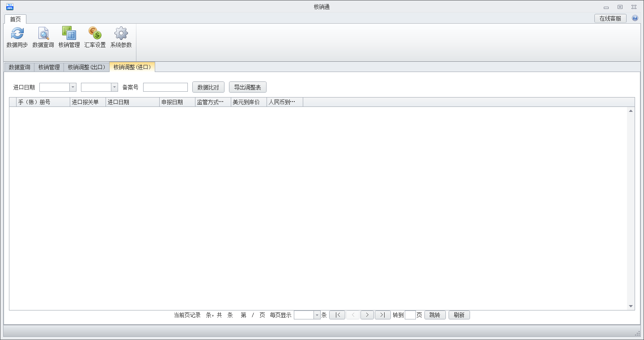Click the 数据比对 button
644x340 pixels.
[x=208, y=87]
